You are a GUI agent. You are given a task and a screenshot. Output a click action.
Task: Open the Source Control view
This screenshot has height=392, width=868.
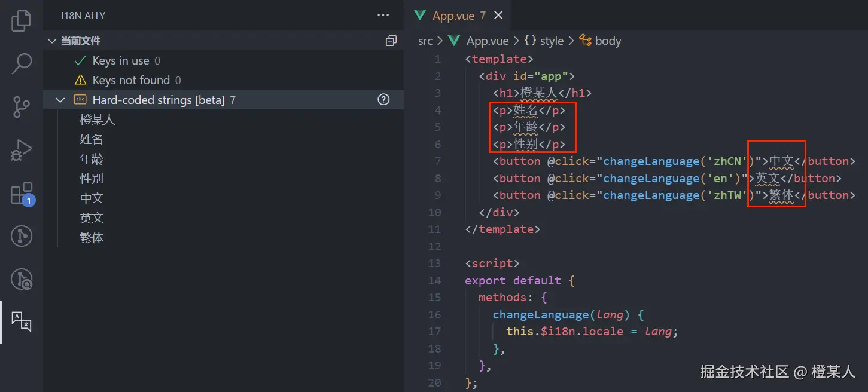(x=22, y=107)
